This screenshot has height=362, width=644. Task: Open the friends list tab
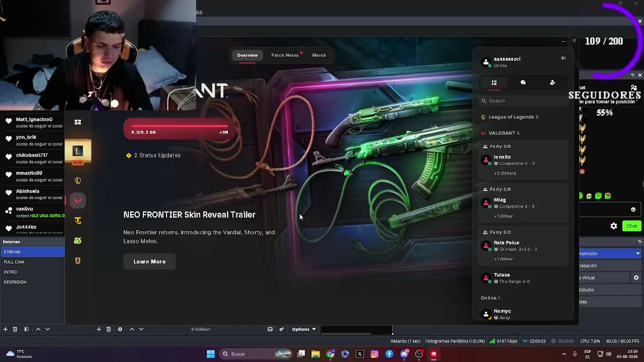click(494, 82)
